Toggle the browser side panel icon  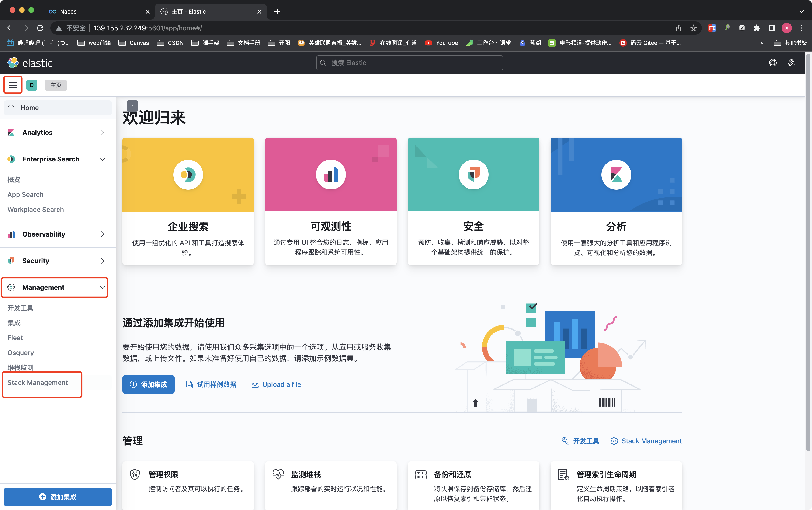(x=772, y=28)
